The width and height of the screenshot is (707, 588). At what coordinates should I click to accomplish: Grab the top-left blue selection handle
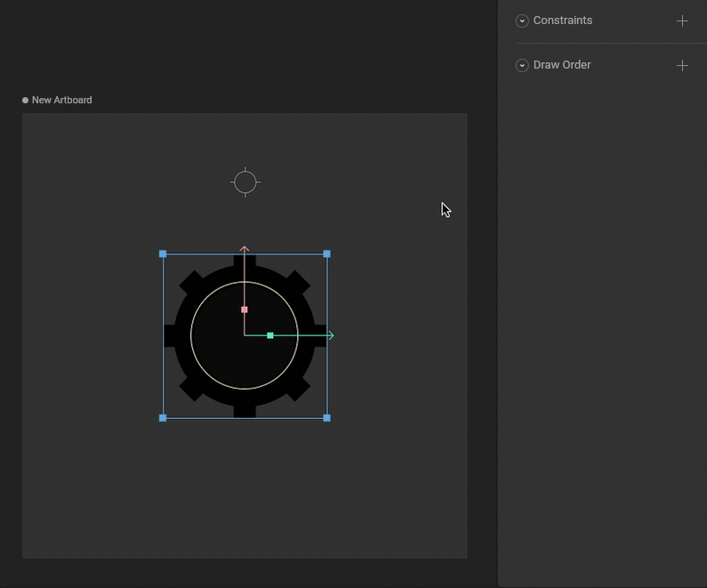163,254
